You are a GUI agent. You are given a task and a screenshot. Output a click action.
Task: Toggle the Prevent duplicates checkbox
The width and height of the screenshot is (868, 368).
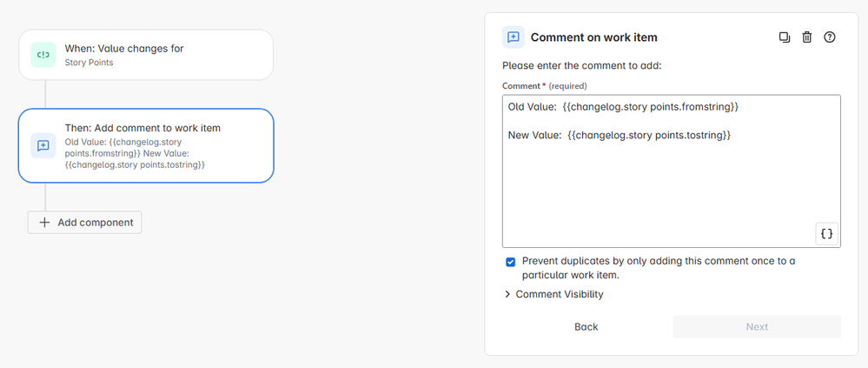[x=510, y=262]
